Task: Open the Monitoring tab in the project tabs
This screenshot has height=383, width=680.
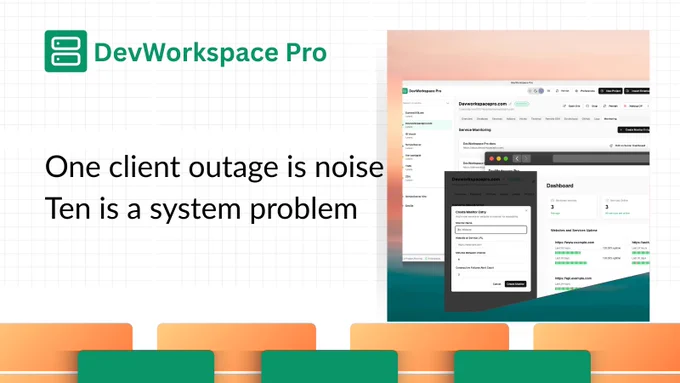Action: (x=610, y=119)
